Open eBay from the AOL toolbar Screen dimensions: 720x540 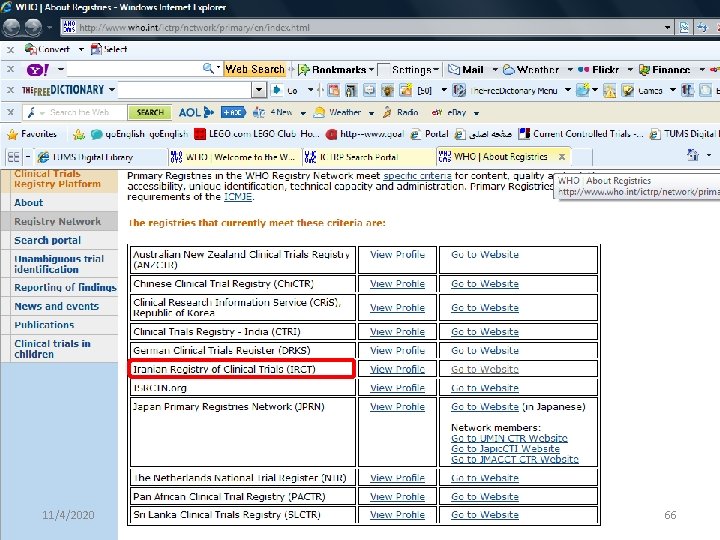[449, 112]
